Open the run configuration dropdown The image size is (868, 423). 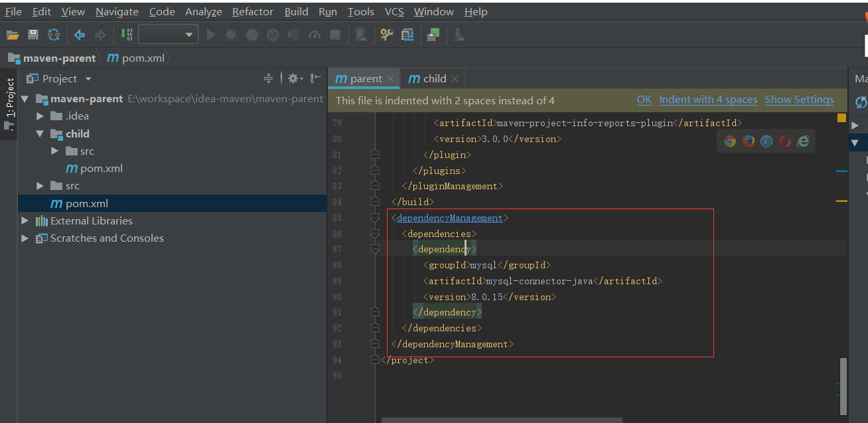point(169,35)
